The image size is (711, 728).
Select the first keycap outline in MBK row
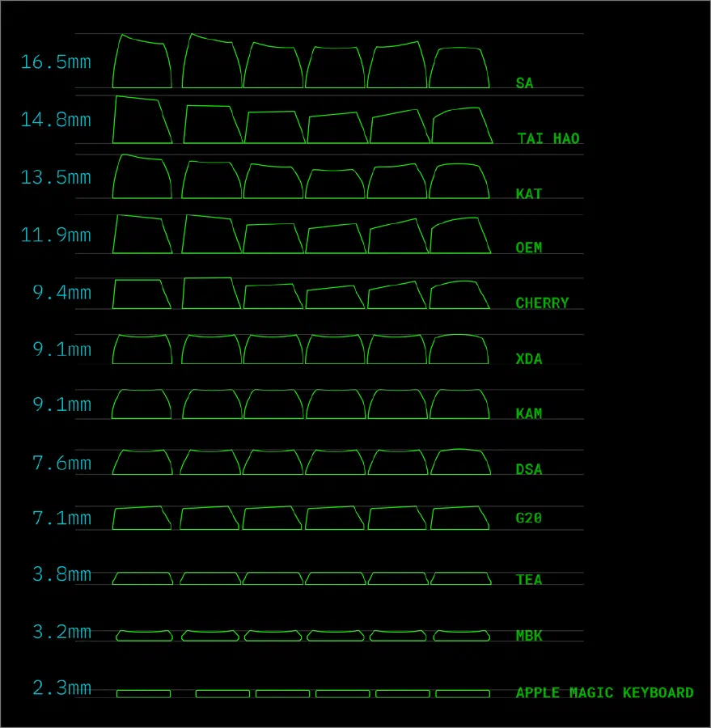point(144,636)
